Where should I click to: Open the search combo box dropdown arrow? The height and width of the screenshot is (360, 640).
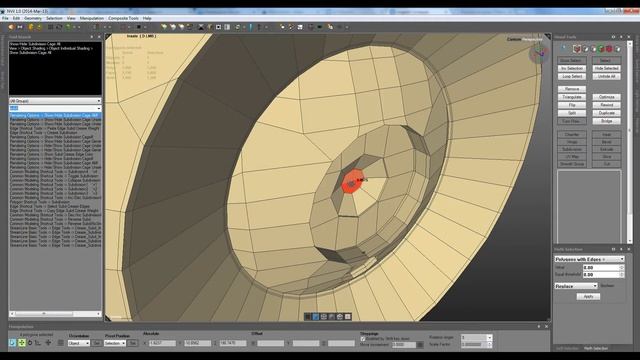99,108
